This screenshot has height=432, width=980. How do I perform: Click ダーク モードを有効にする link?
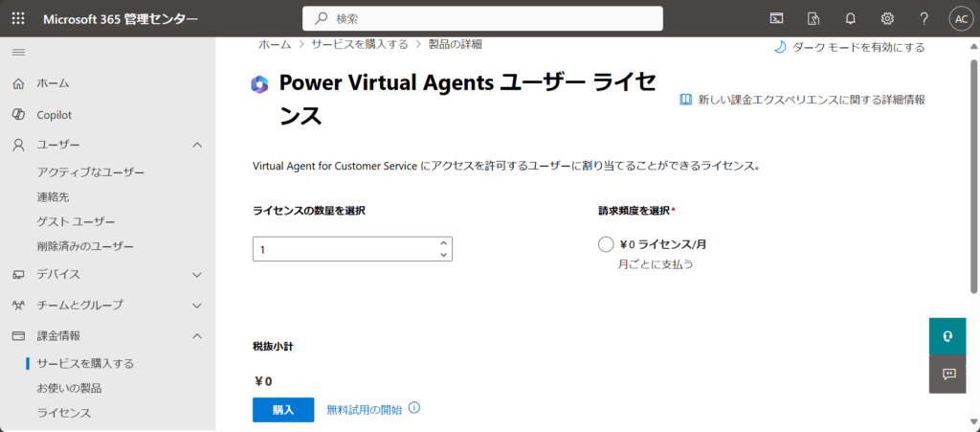point(858,47)
